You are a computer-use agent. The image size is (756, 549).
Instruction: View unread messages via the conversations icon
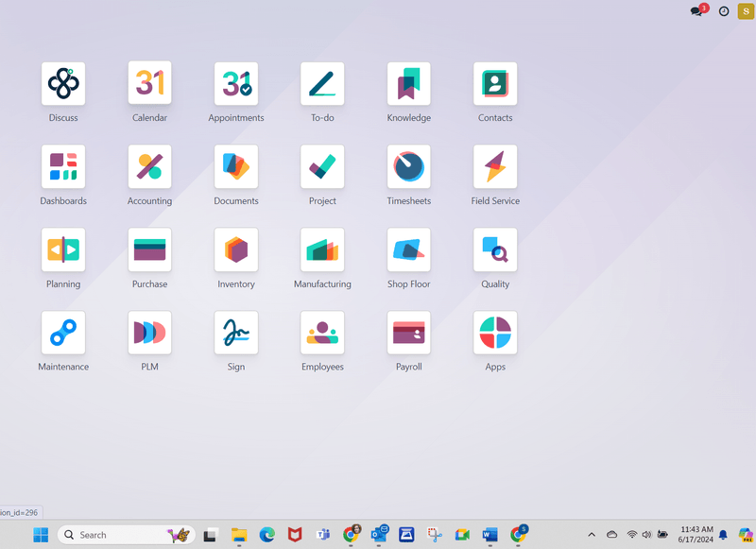click(x=696, y=11)
